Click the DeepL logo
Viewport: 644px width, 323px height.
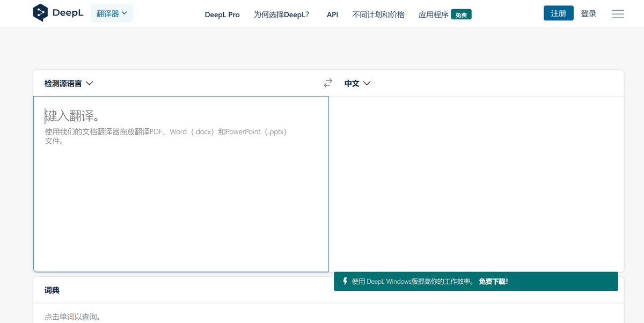(58, 13)
